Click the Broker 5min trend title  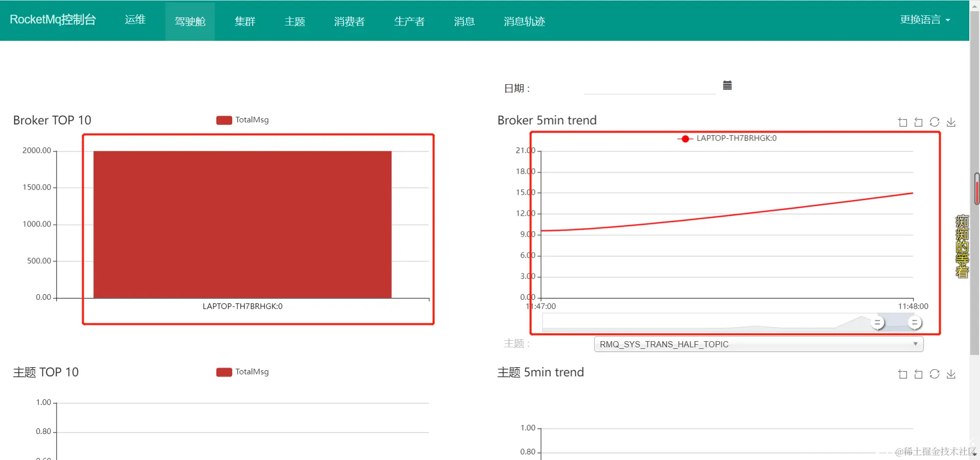547,120
